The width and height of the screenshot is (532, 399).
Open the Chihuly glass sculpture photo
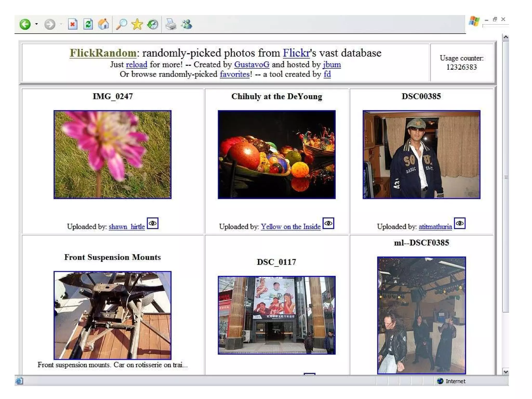(x=276, y=155)
